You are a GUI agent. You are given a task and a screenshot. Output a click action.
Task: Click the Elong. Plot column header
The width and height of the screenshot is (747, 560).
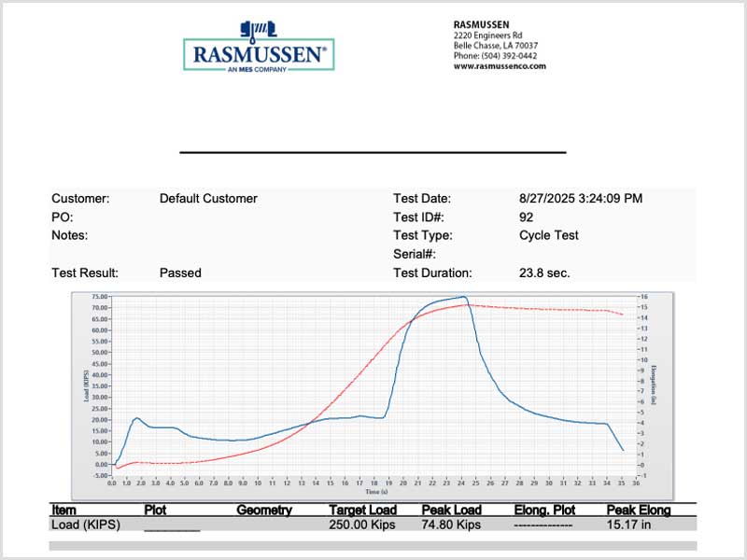[x=544, y=510]
